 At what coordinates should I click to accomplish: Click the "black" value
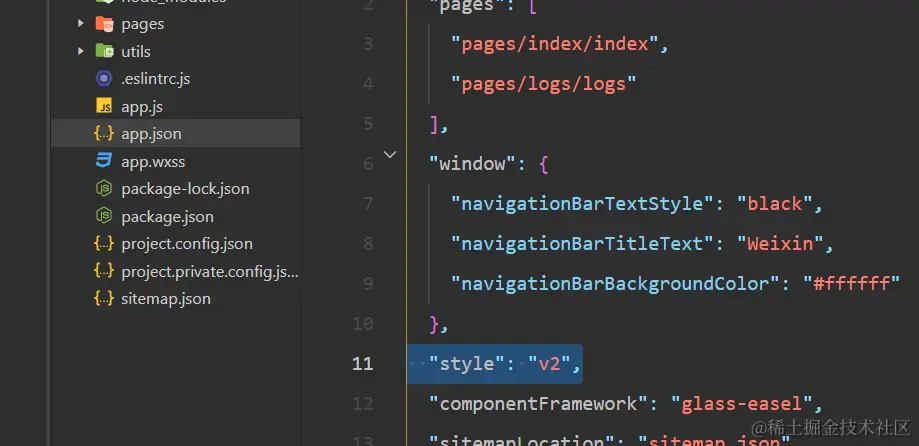pos(775,204)
